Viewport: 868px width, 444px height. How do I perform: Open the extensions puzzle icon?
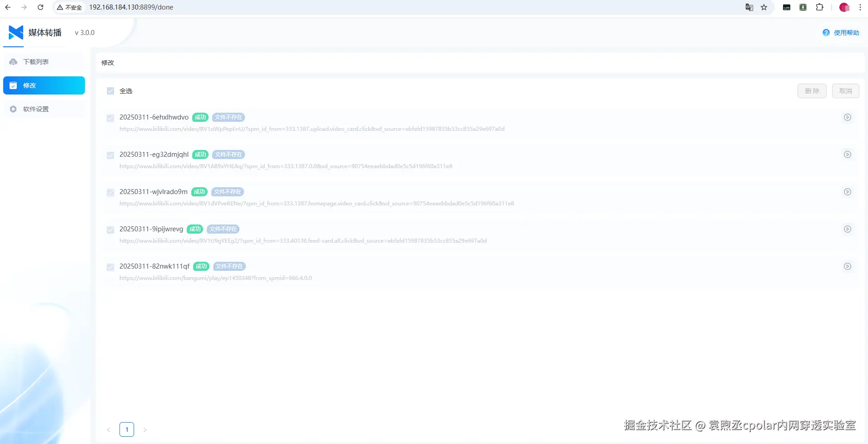click(820, 7)
